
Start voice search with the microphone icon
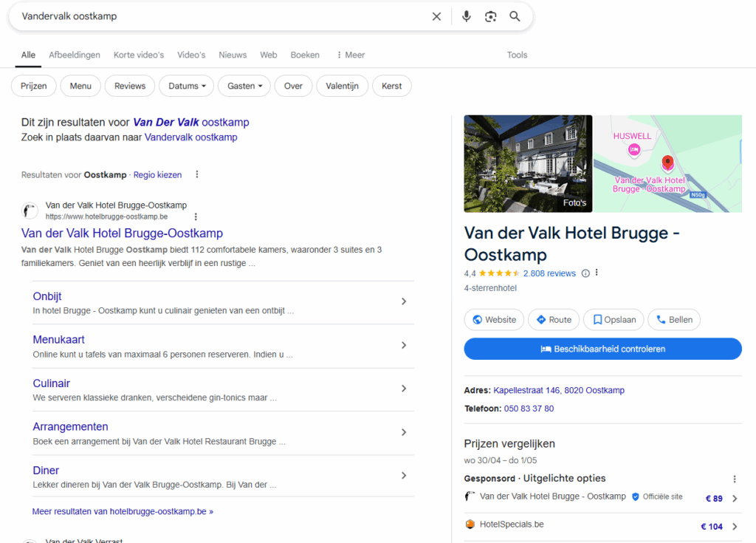pyautogui.click(x=467, y=16)
